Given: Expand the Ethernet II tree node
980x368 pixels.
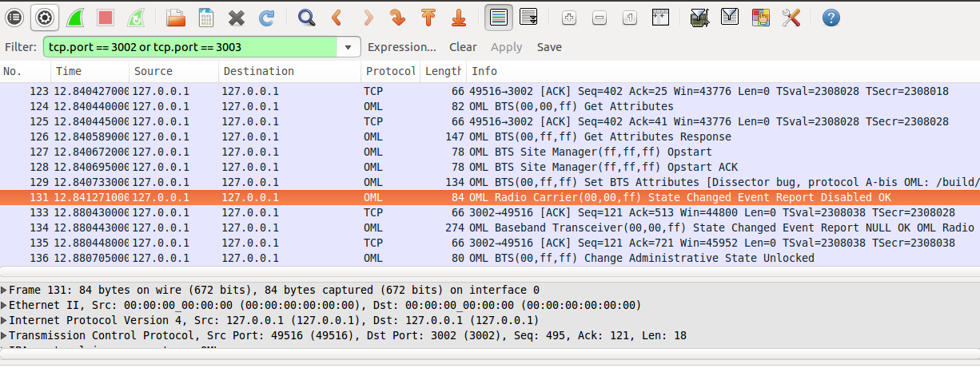Looking at the screenshot, I should (x=4, y=305).
